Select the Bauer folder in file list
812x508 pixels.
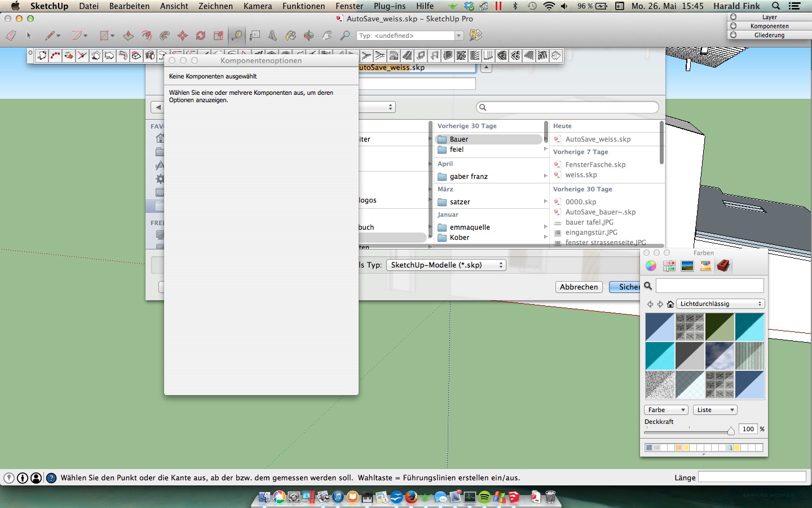tap(459, 139)
